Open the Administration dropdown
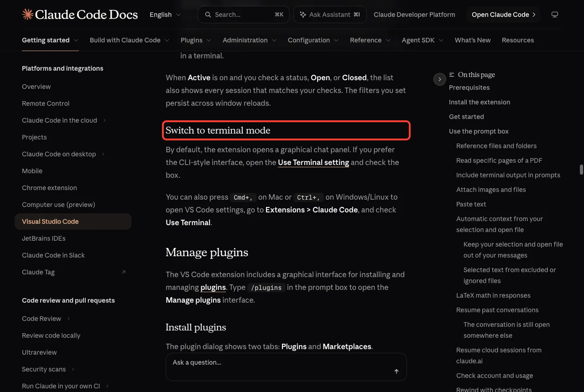Image resolution: width=584 pixels, height=392 pixels. 250,40
